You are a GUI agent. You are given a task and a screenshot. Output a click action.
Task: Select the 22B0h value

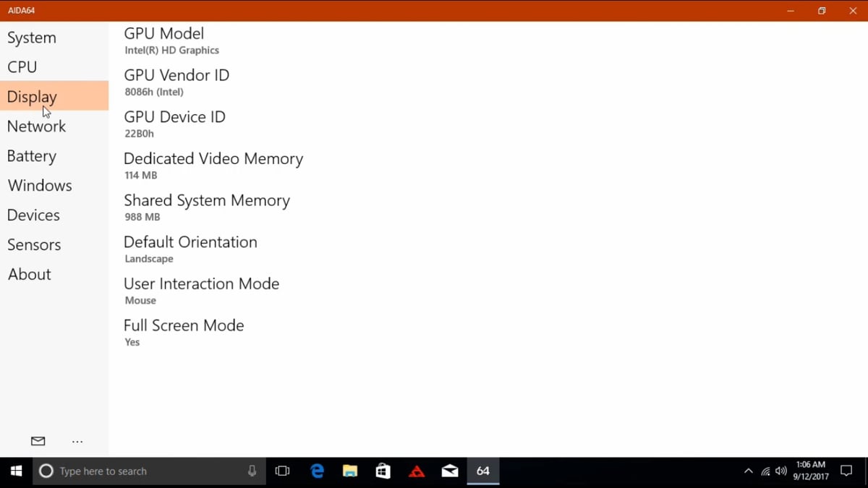(x=139, y=134)
